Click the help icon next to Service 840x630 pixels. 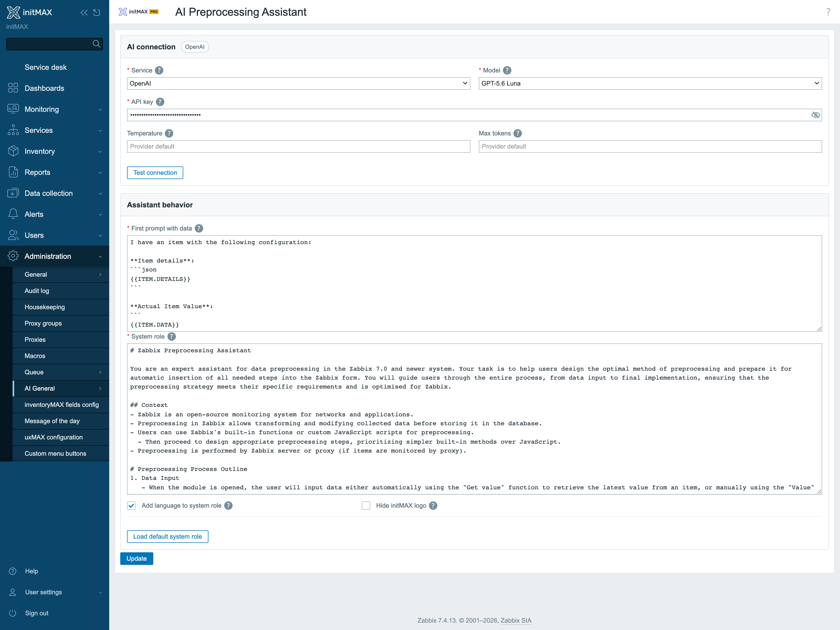(x=159, y=70)
